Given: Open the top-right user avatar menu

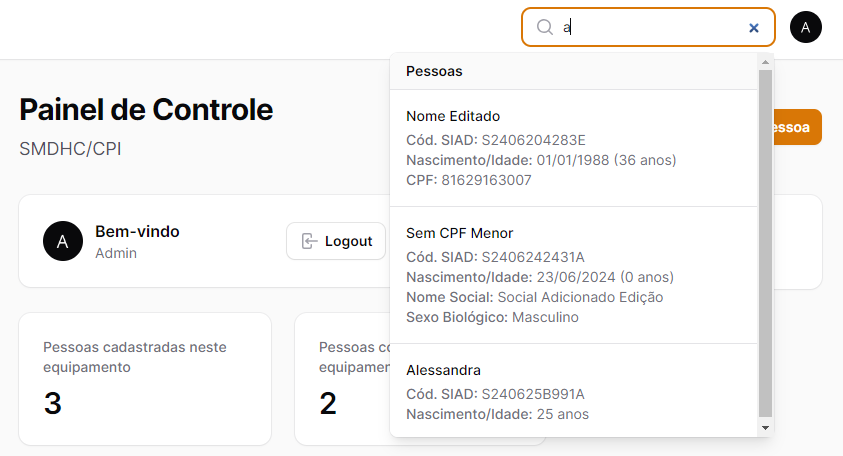Looking at the screenshot, I should [806, 27].
